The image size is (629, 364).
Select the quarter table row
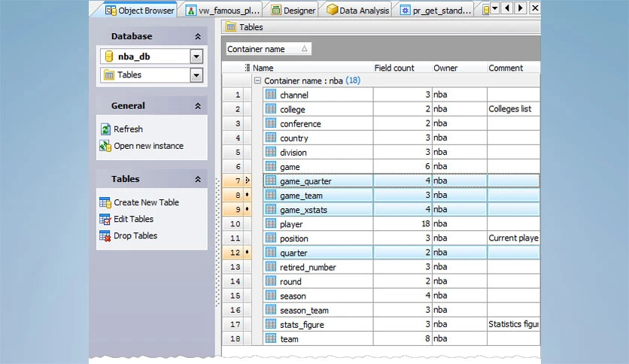coord(401,253)
